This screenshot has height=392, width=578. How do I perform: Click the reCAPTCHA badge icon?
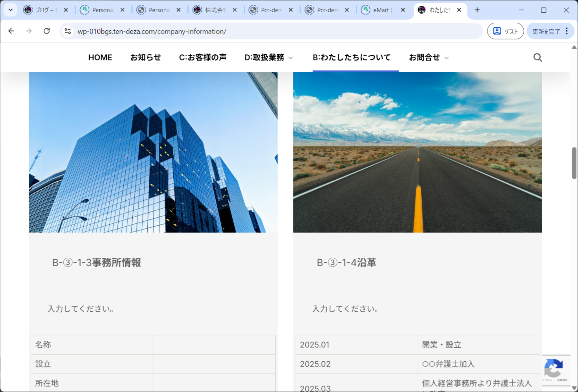[x=554, y=368]
